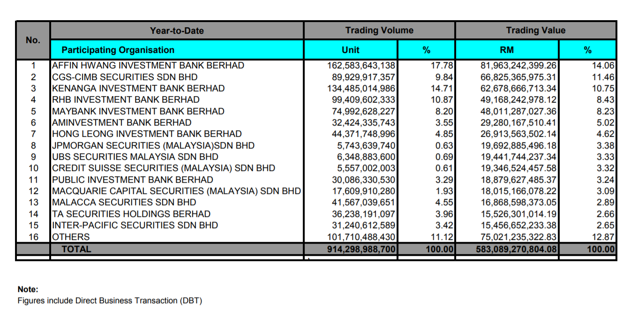Click the 'Unit' subheader cell

[351, 50]
